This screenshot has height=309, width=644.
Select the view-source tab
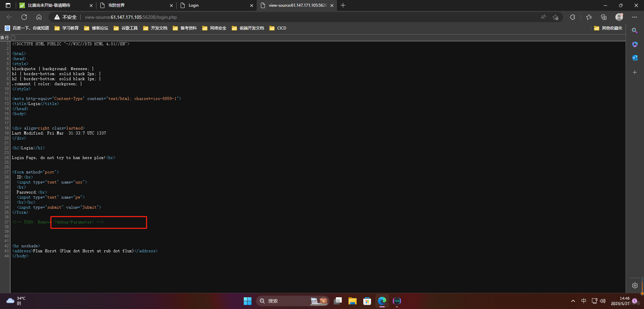(x=297, y=5)
